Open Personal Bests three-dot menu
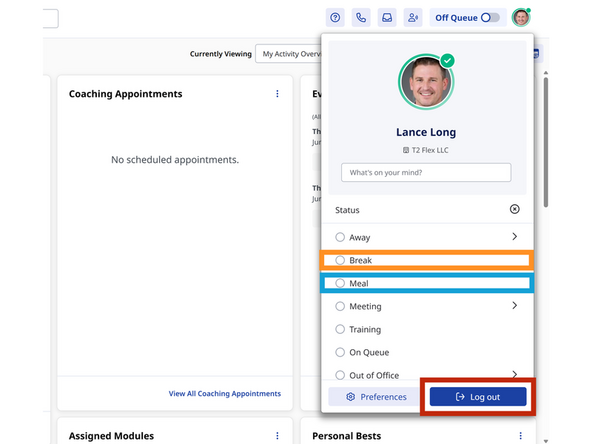This screenshot has height=444, width=592. click(520, 436)
